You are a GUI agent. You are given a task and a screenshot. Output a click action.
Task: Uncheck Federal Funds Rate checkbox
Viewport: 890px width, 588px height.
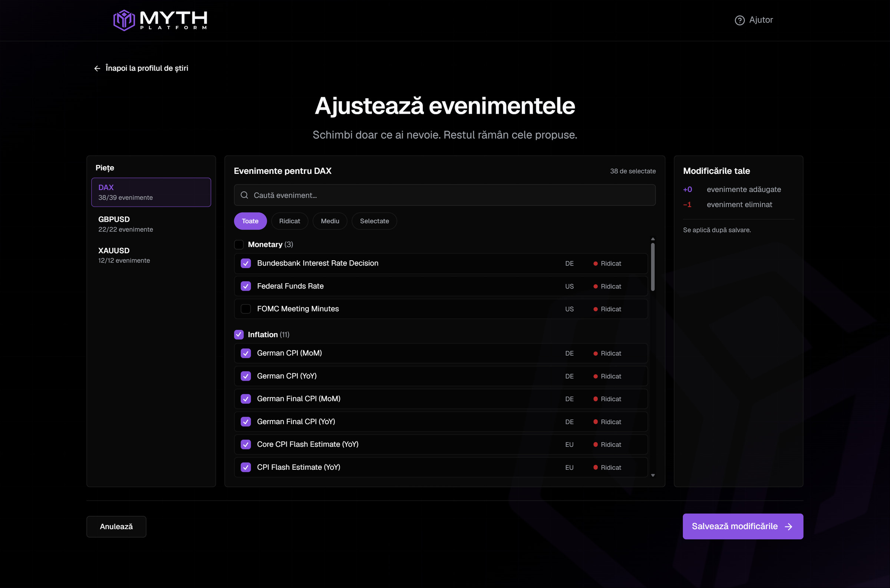(245, 286)
